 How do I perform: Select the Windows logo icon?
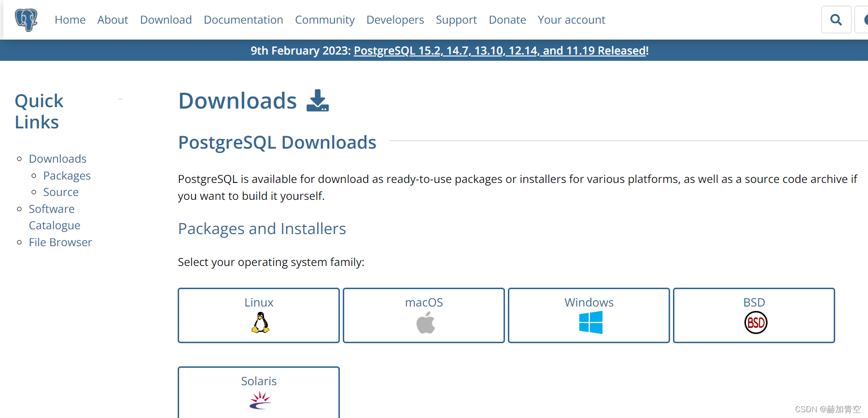coord(590,322)
